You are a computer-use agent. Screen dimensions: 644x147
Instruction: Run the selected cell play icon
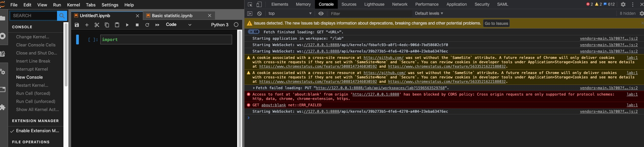pyautogui.click(x=127, y=25)
